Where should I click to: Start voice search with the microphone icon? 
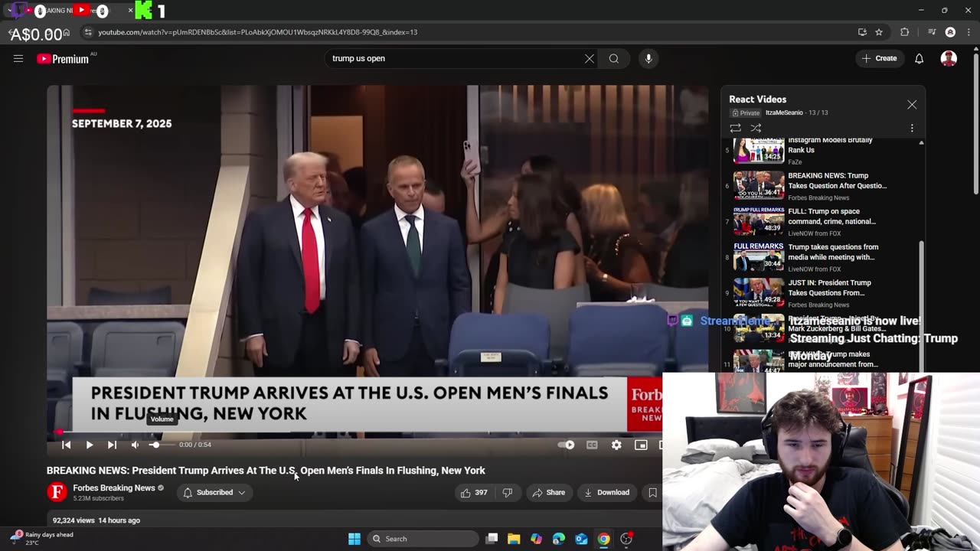tap(648, 58)
